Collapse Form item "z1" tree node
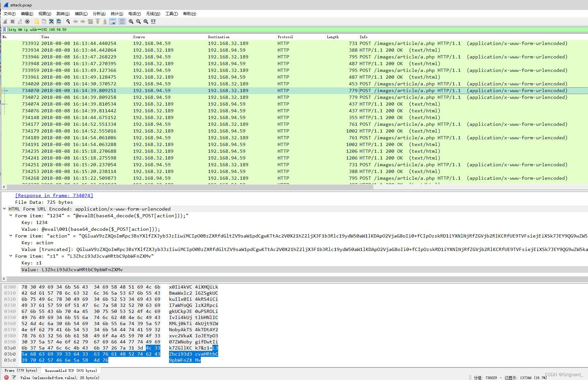 click(x=11, y=256)
